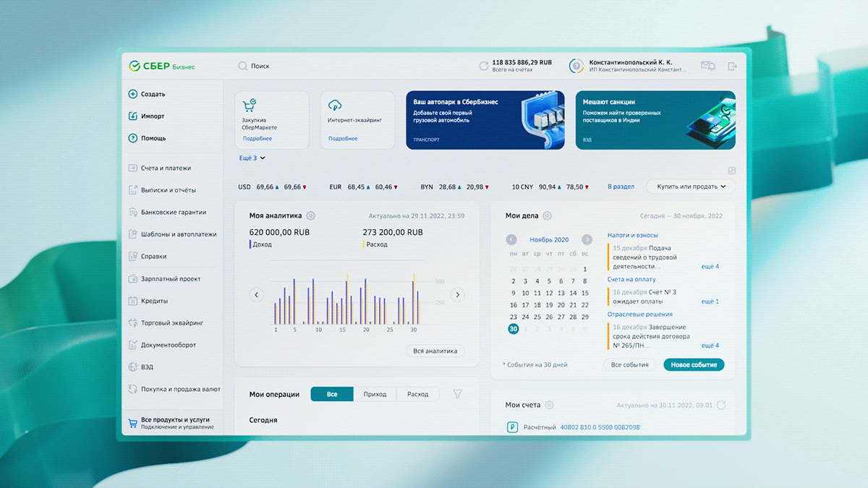This screenshot has height=488, width=868.
Task: Click the Шаблоны и автоплатежи icon
Action: 132,234
